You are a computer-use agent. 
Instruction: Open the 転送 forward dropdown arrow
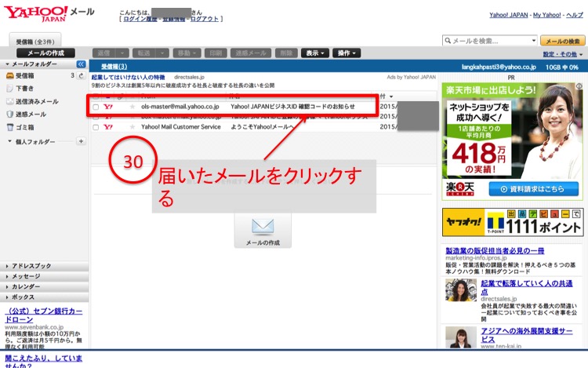pyautogui.click(x=162, y=53)
